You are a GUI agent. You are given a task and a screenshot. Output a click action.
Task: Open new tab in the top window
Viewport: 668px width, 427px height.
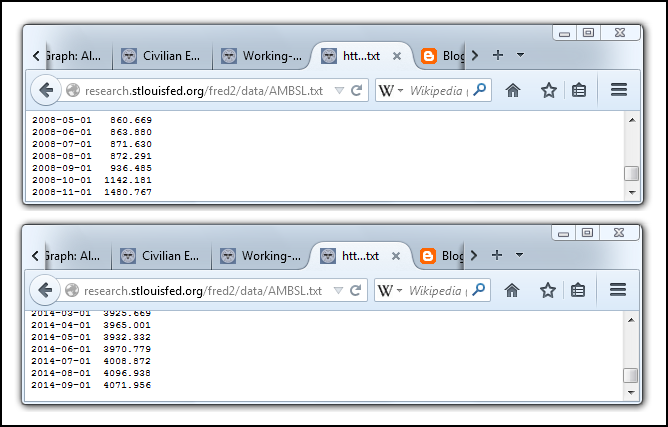498,55
